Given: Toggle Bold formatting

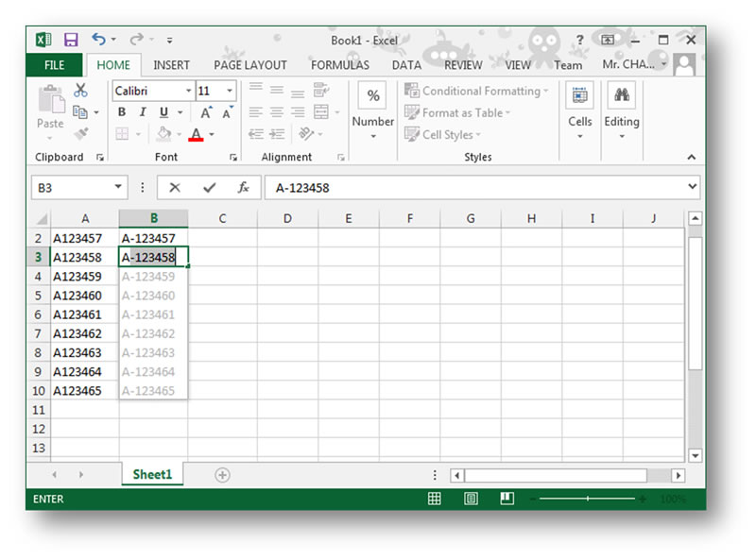Looking at the screenshot, I should [121, 112].
